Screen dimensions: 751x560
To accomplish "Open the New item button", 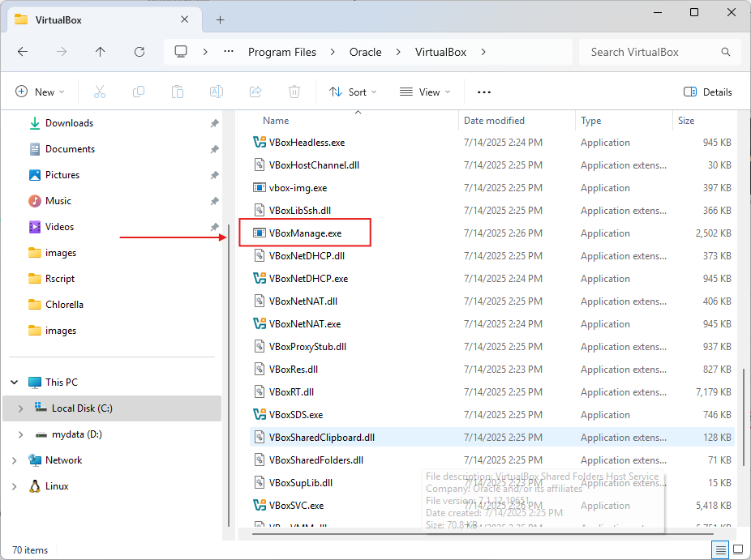I will (40, 92).
